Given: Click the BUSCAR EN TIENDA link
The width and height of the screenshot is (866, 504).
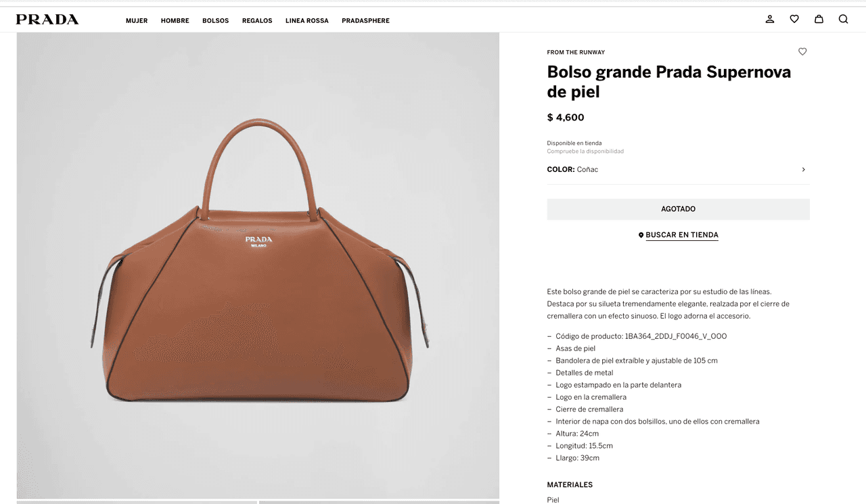Looking at the screenshot, I should click(x=682, y=235).
